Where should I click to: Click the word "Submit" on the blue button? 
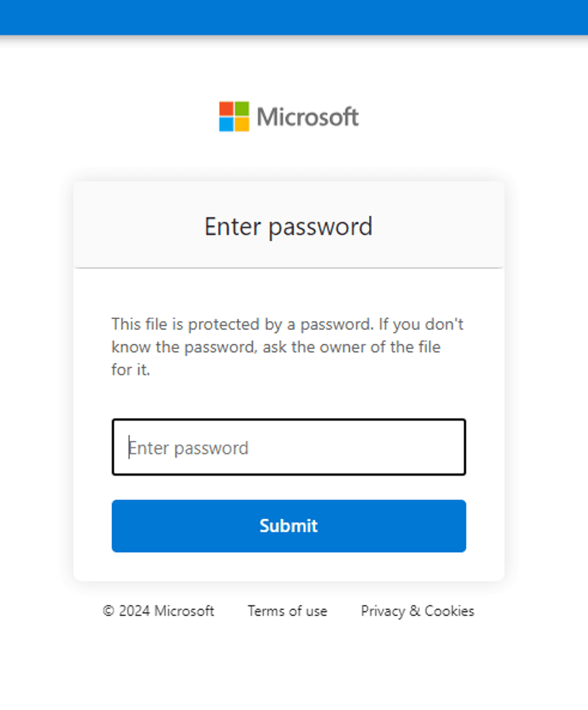289,526
